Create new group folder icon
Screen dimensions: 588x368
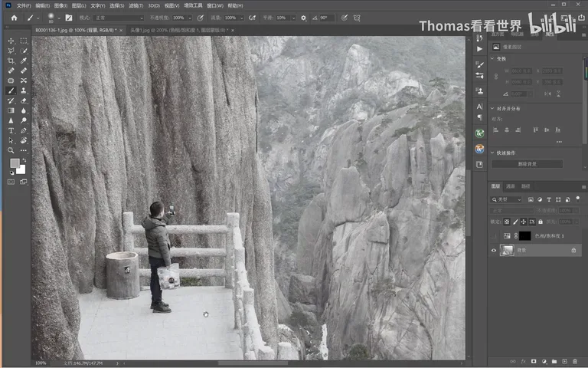pos(554,361)
